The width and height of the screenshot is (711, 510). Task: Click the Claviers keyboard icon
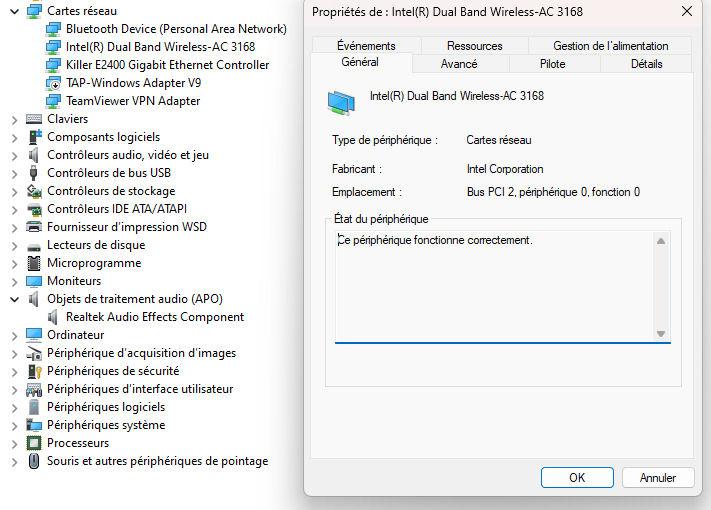tap(34, 119)
